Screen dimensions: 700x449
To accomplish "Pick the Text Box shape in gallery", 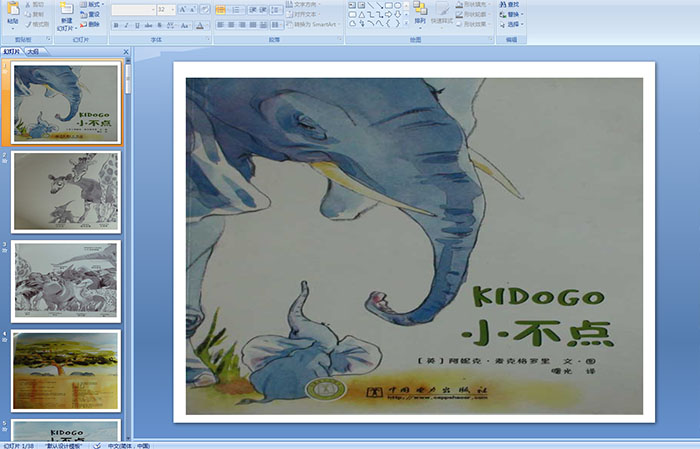I will tap(352, 5).
